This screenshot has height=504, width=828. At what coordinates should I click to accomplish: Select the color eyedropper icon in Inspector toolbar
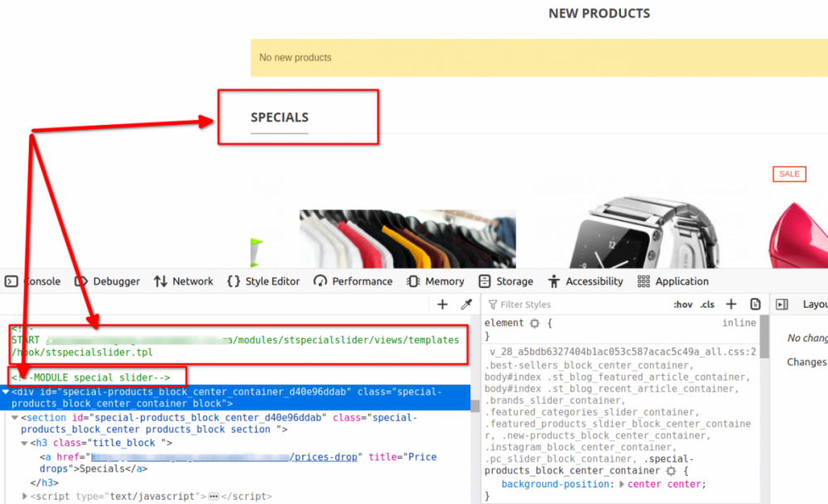click(466, 304)
